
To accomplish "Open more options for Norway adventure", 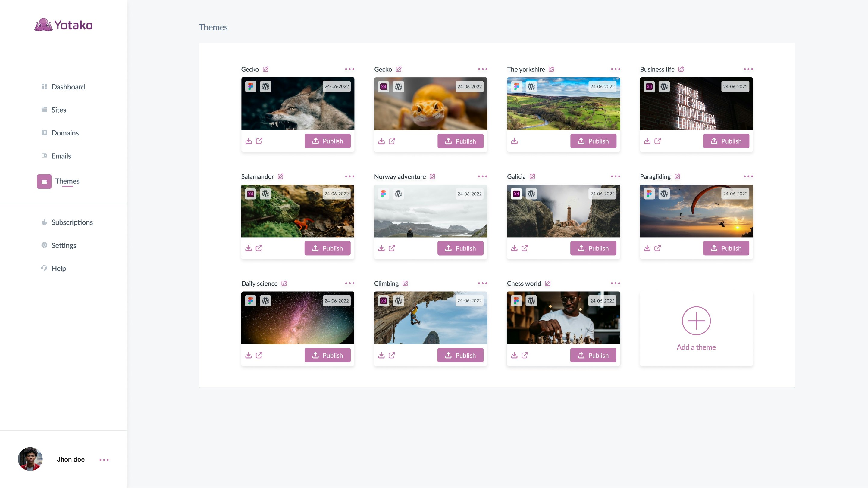I will click(x=483, y=176).
